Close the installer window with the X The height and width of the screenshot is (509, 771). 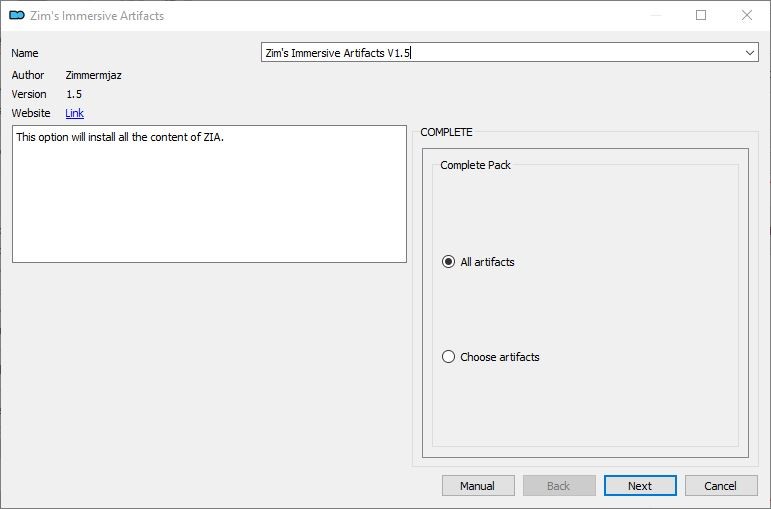[x=747, y=15]
